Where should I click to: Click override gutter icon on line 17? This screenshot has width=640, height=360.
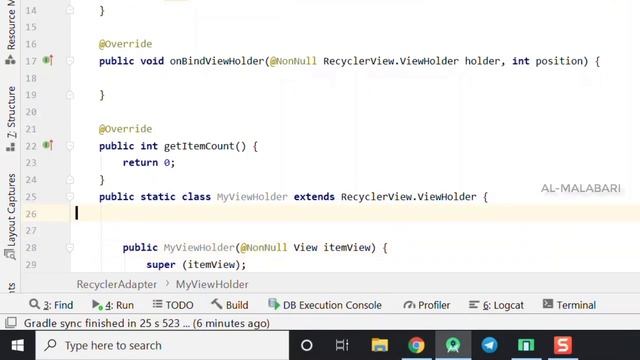point(48,60)
